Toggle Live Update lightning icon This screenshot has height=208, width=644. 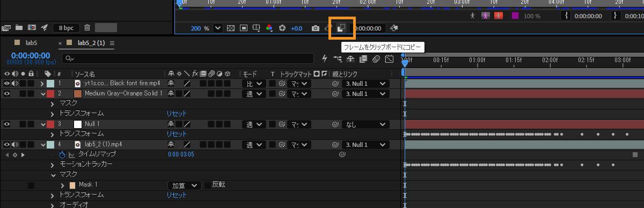click(x=325, y=58)
